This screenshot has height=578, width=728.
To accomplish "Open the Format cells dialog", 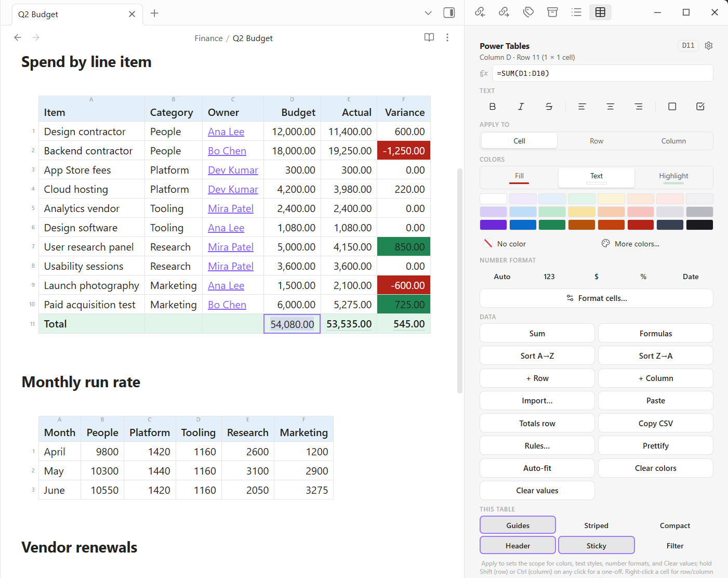I will [596, 298].
